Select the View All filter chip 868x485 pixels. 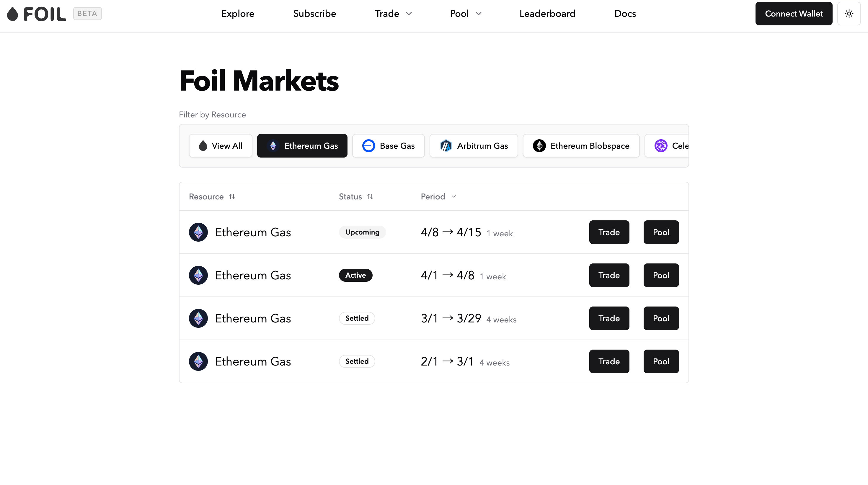[x=220, y=146]
